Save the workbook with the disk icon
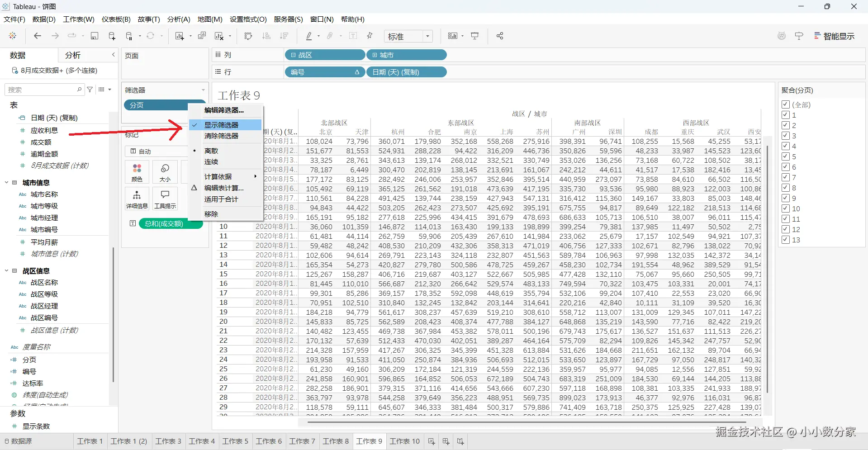This screenshot has height=450, width=868. [x=95, y=36]
